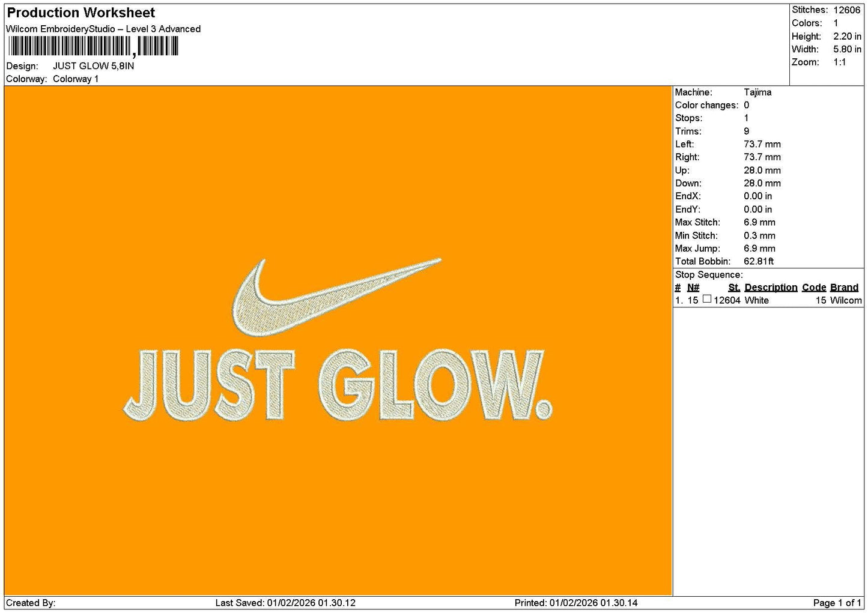Select design name JUST GLOW 5,8IN
The width and height of the screenshot is (868, 613).
(x=93, y=66)
